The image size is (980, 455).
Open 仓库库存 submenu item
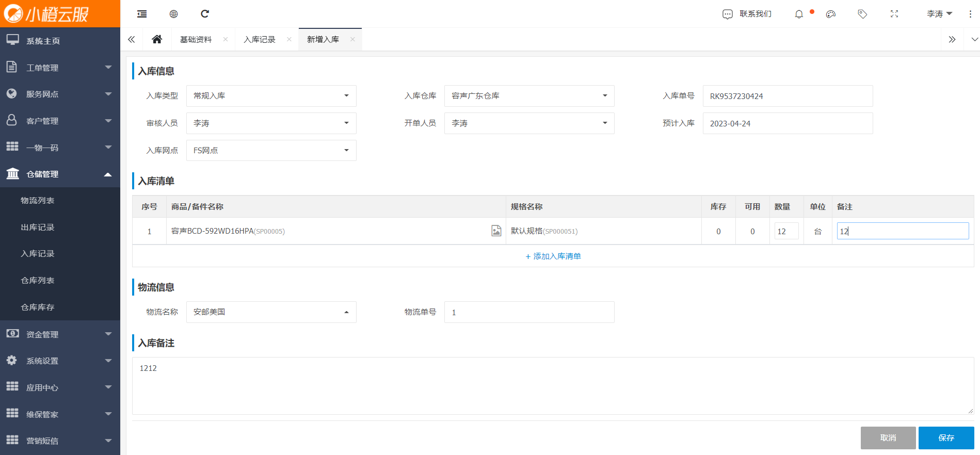(x=60, y=307)
